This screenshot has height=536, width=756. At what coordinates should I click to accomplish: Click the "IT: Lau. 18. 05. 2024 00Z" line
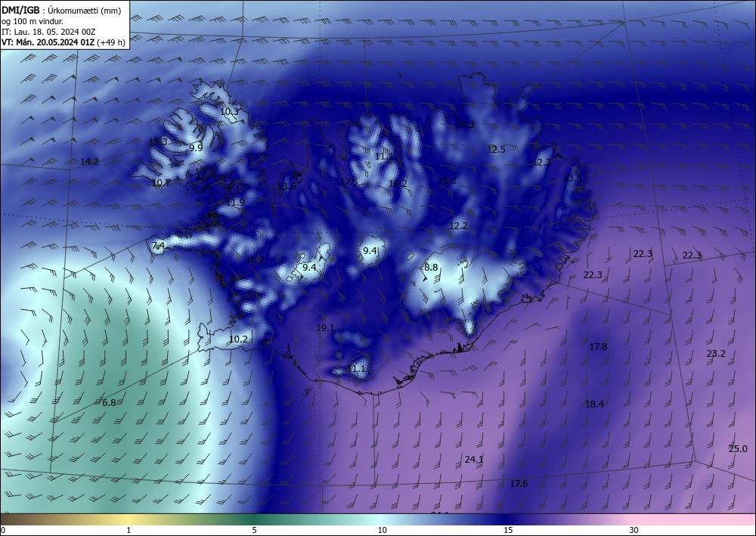(x=48, y=32)
